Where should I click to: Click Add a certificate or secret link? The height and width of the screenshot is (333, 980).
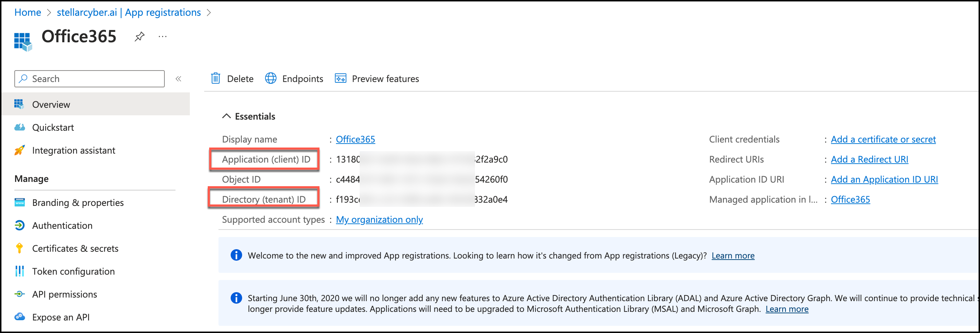pyautogui.click(x=883, y=140)
